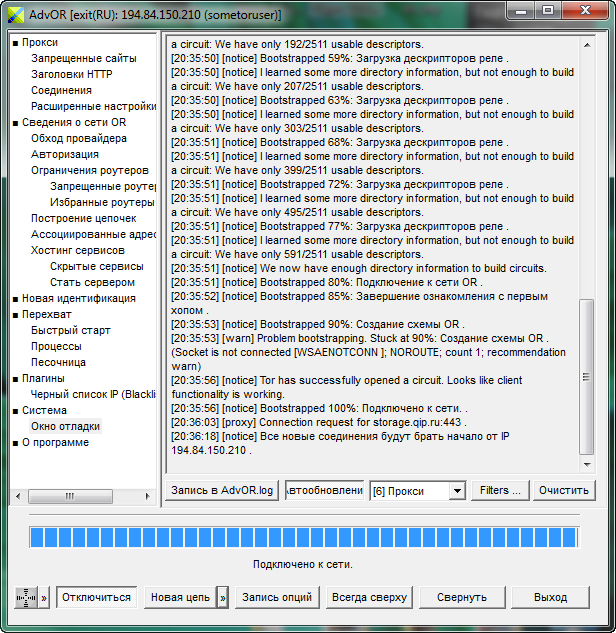The image size is (616, 633).
Task: Select Запрещенные сайты in the tree
Action: pyautogui.click(x=83, y=59)
